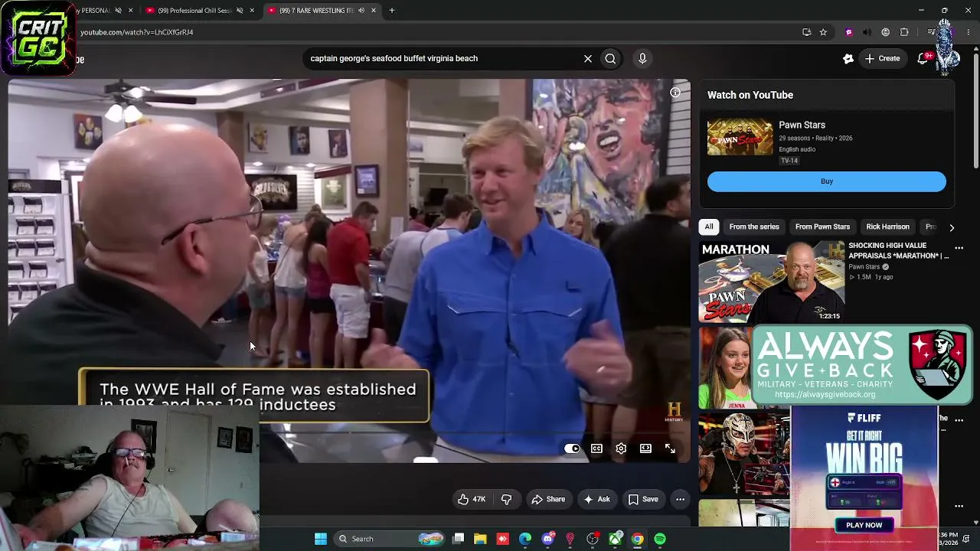Click Play Now on the Fliff ad
The image size is (980, 551).
coord(864,525)
